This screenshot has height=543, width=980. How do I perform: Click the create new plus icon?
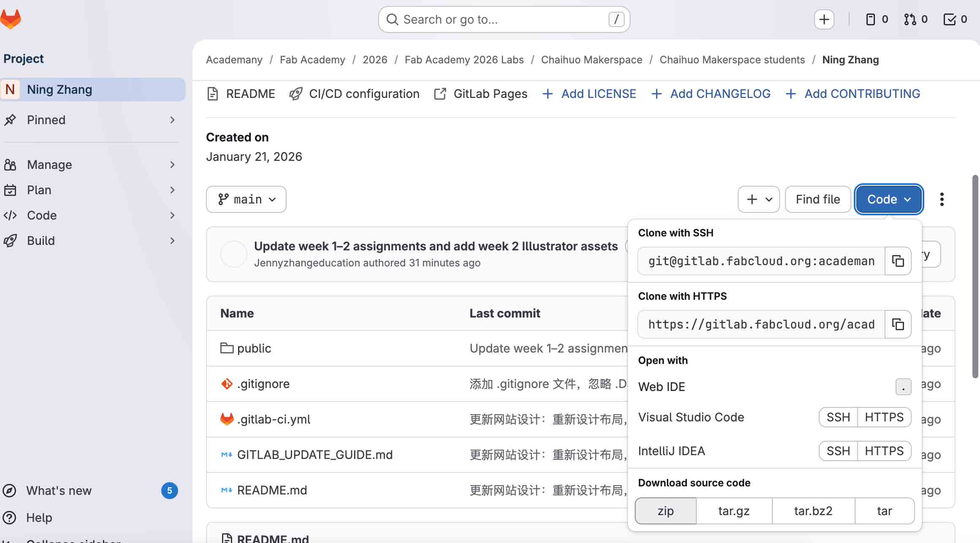click(x=824, y=19)
